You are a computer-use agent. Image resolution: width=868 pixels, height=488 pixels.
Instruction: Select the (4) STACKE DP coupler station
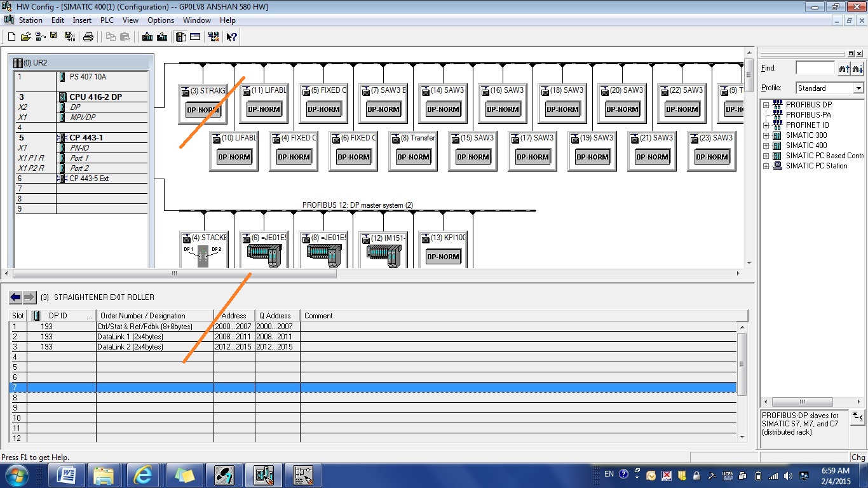click(203, 249)
